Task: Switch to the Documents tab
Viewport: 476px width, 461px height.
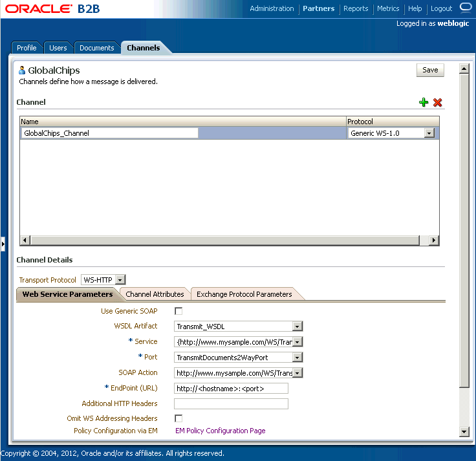Action: (97, 48)
